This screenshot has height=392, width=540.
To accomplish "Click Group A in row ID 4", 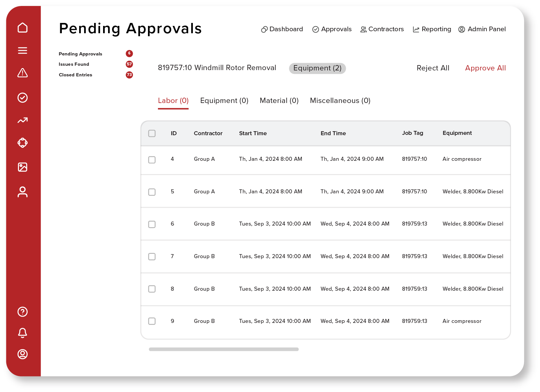I will 204,159.
